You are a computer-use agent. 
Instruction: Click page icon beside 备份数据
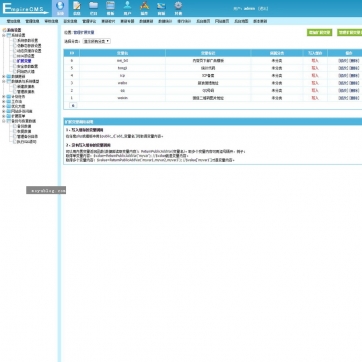point(15,126)
